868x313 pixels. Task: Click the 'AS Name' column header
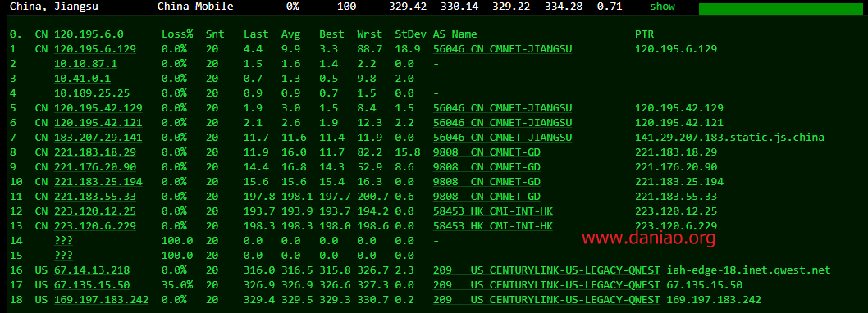coord(455,34)
